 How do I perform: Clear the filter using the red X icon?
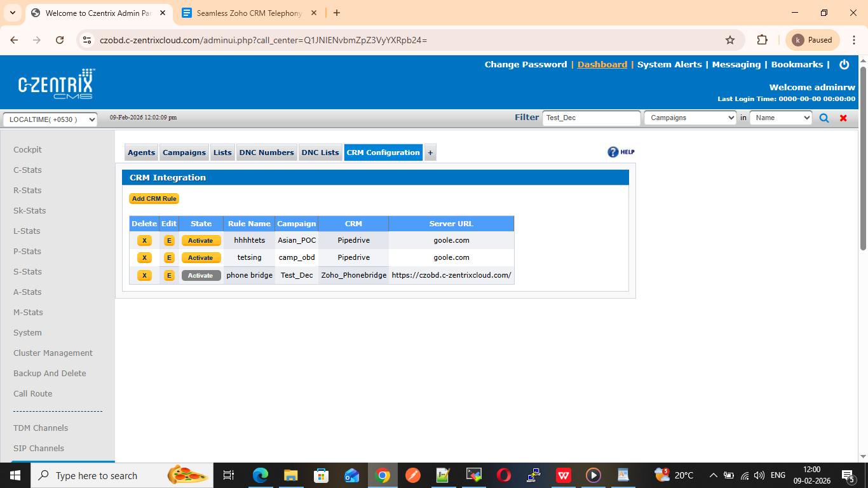click(x=843, y=118)
